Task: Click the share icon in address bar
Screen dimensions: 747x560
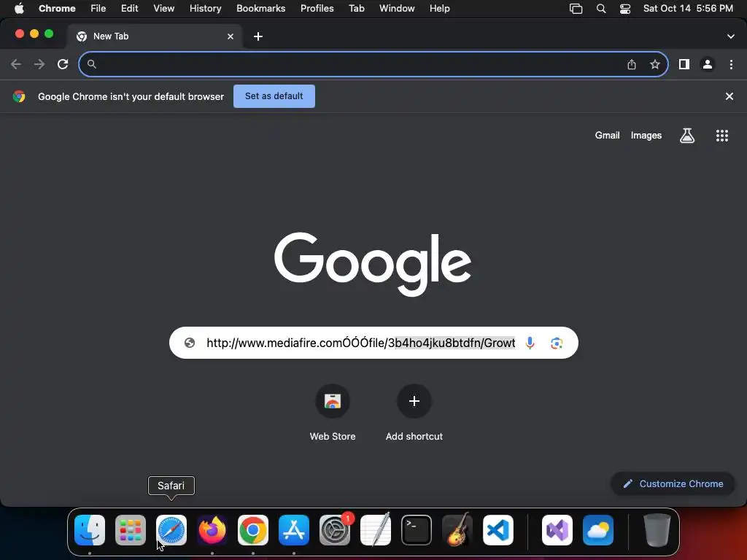Action: click(x=632, y=64)
